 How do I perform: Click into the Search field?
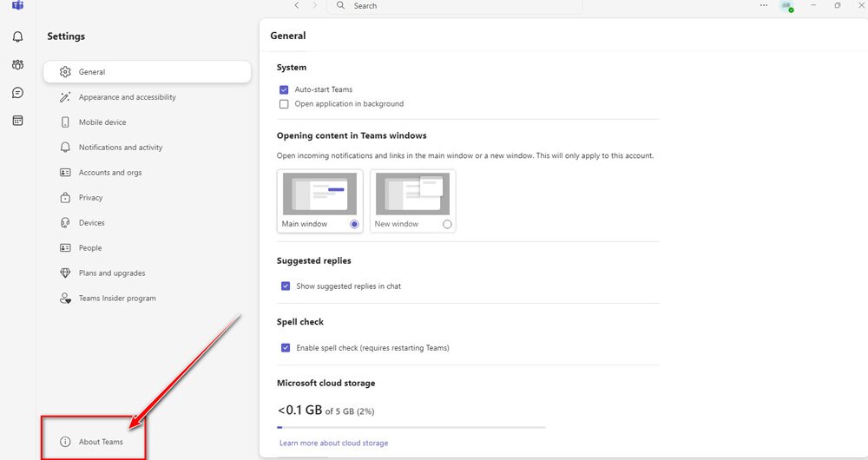point(455,6)
